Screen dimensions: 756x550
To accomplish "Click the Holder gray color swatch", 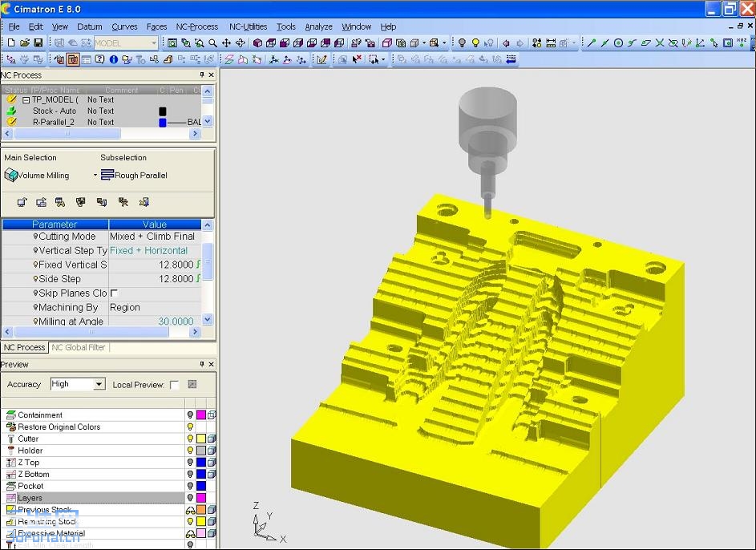I will pos(201,451).
